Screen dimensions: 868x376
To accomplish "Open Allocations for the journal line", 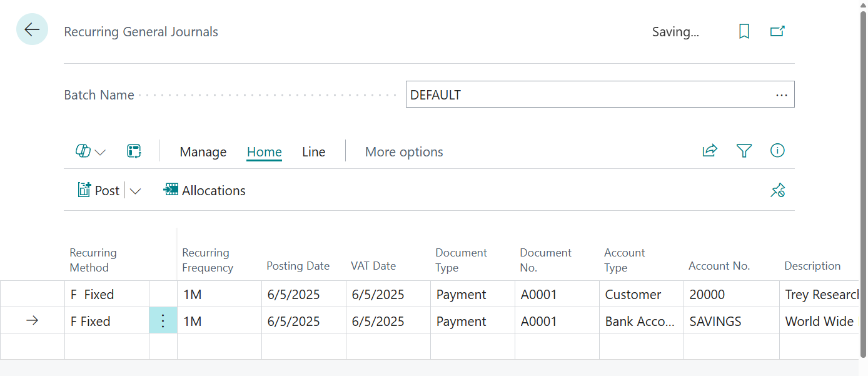I will [x=204, y=190].
